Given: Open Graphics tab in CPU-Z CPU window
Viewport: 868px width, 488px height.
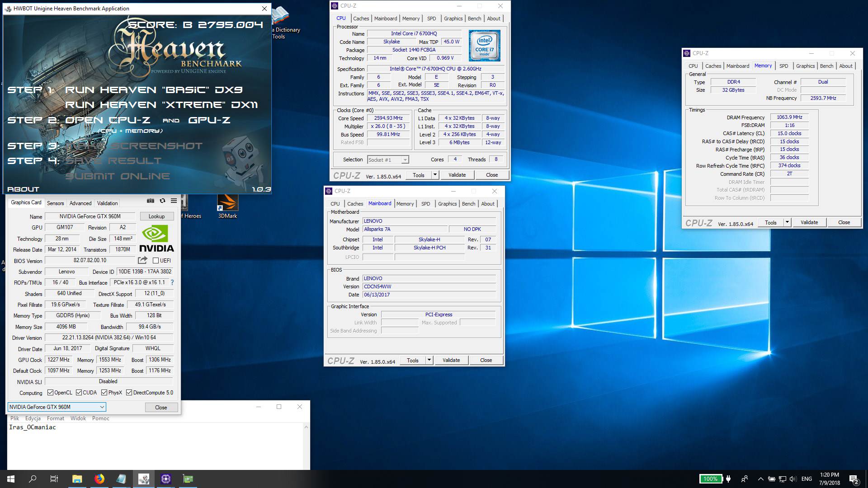Looking at the screenshot, I should 453,19.
